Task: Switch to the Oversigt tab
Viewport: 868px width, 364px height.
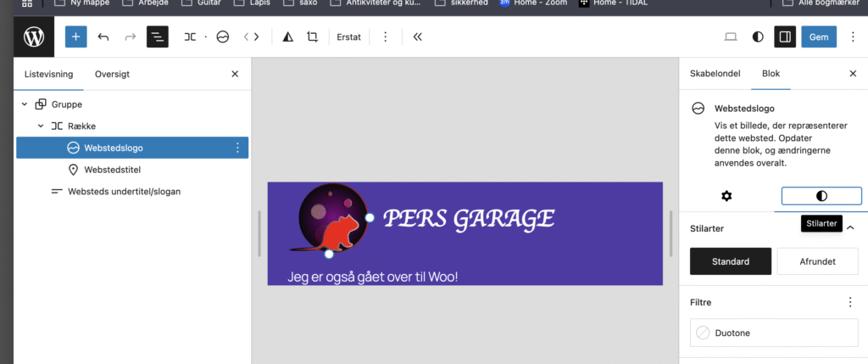Action: [112, 74]
